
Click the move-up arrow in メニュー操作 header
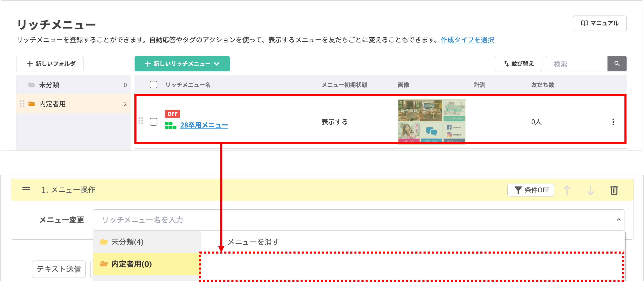pos(567,190)
